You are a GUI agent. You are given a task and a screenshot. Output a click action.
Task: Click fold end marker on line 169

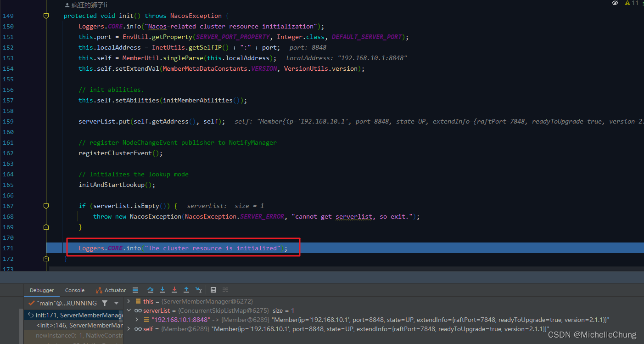(46, 227)
